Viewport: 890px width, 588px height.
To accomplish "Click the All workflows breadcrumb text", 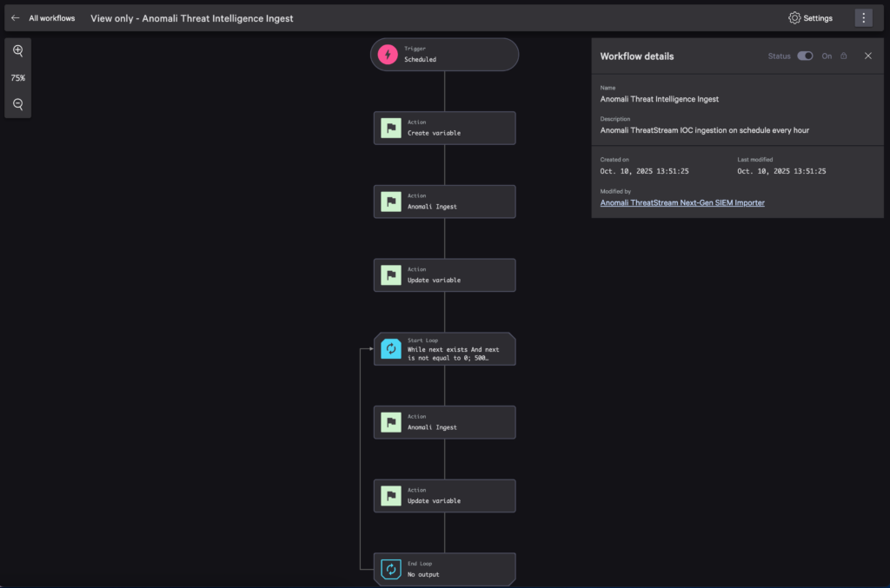I will coord(51,17).
